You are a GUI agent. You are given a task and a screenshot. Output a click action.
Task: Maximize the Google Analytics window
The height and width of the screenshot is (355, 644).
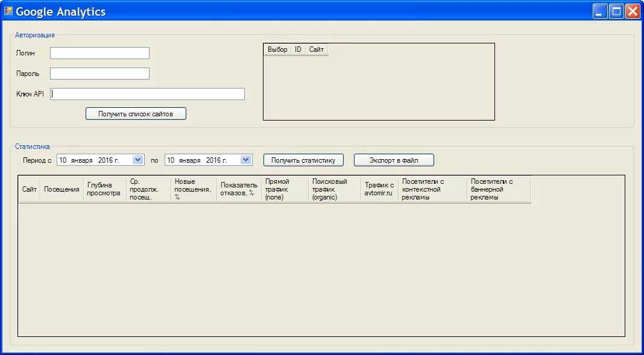tap(616, 11)
